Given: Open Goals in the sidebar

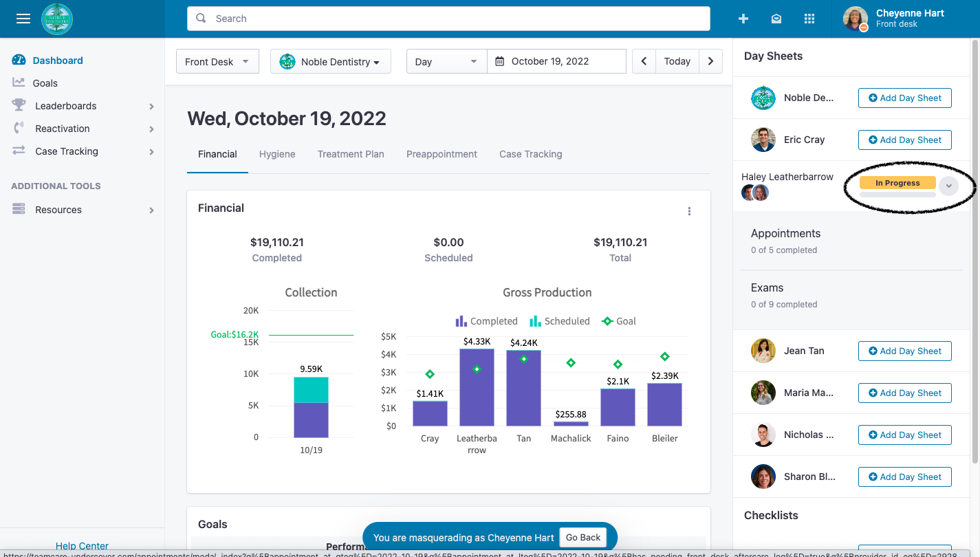Looking at the screenshot, I should (x=45, y=83).
